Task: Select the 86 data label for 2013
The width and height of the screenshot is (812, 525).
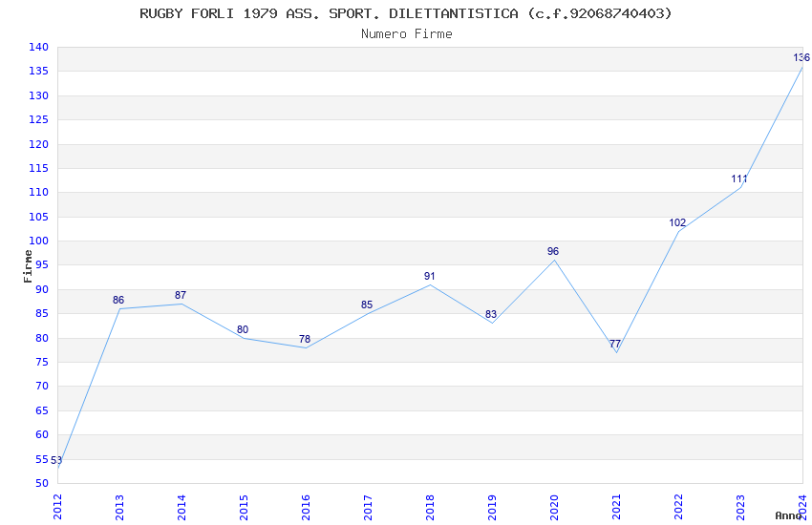Action: pos(118,300)
